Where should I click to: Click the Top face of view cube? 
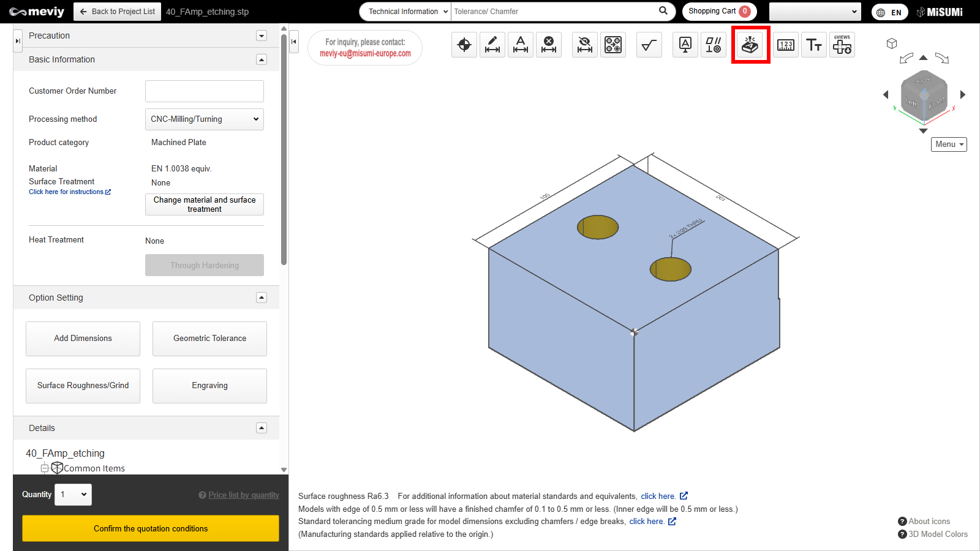(924, 80)
